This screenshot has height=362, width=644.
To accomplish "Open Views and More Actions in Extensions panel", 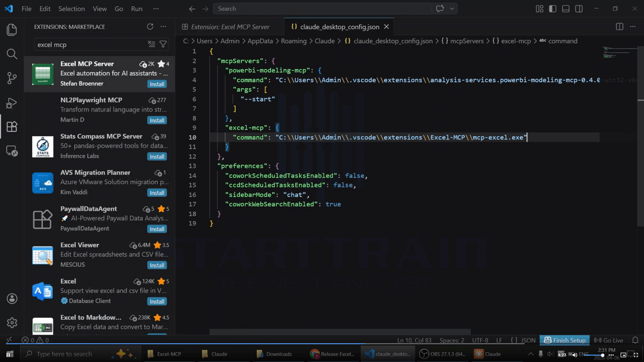I will [x=163, y=27].
